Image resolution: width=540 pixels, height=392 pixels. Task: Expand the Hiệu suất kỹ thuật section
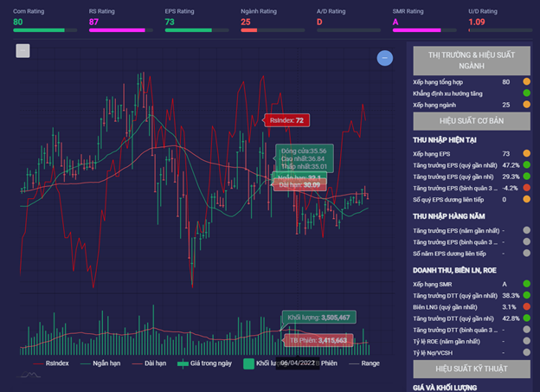pos(470,369)
